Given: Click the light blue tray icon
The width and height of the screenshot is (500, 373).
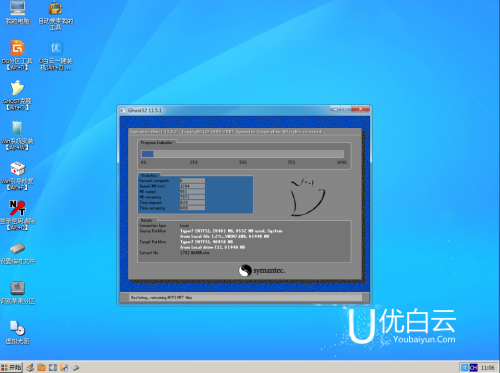Looking at the screenshot, I should [x=464, y=368].
